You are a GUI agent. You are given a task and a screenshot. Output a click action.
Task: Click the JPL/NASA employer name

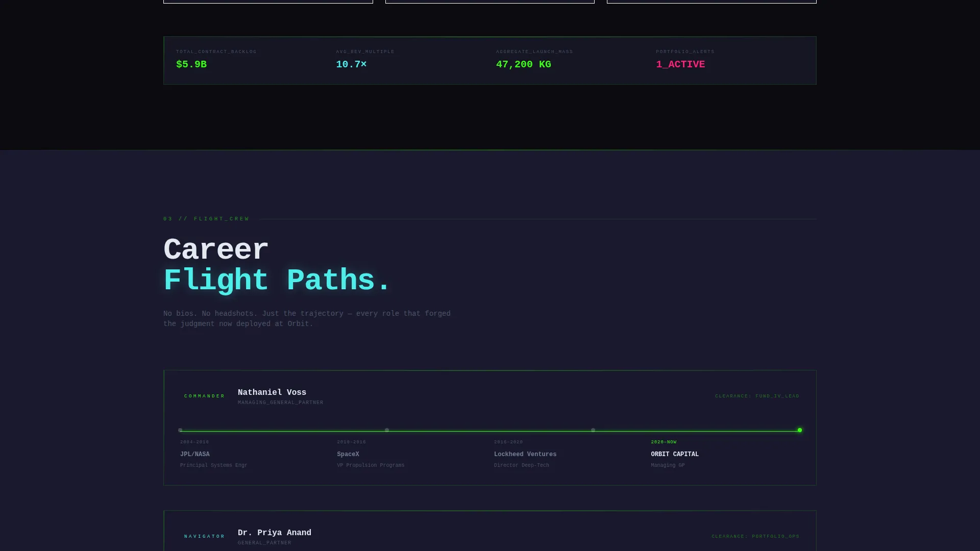[195, 454]
